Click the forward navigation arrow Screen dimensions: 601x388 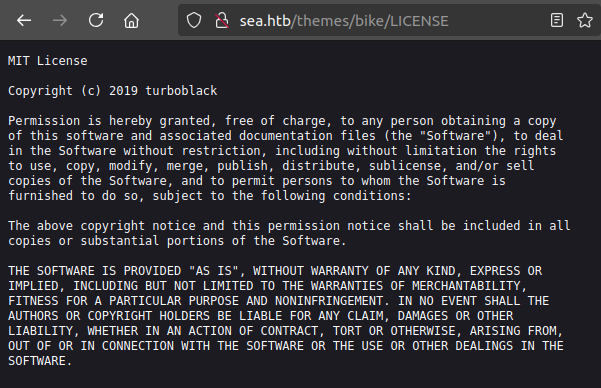coord(60,20)
